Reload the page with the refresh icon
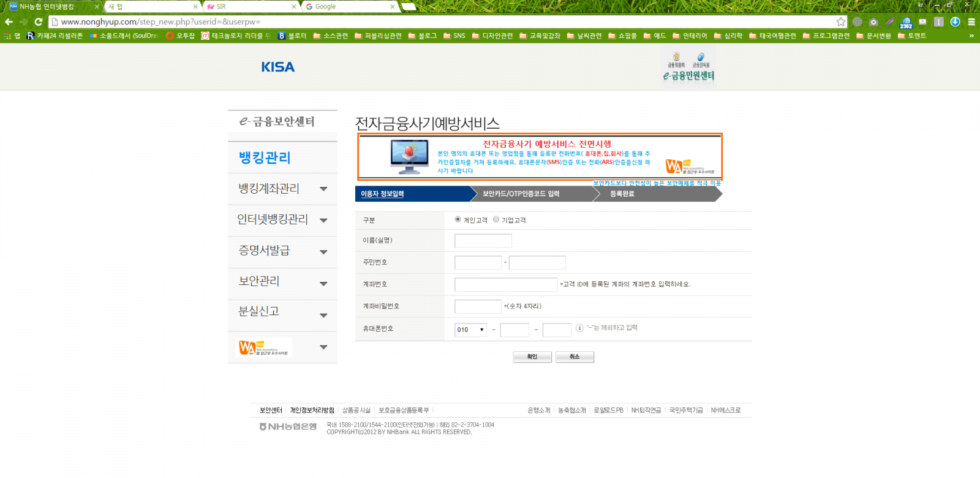This screenshot has height=478, width=980. pos(38,21)
